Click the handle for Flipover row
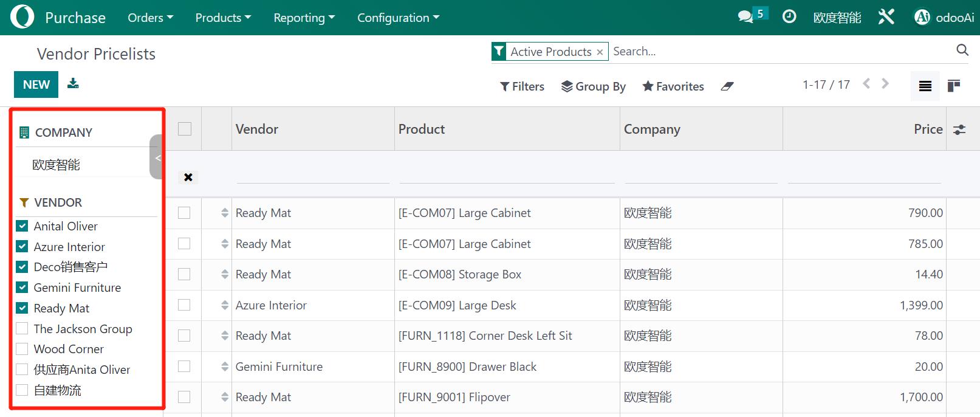 click(x=225, y=397)
